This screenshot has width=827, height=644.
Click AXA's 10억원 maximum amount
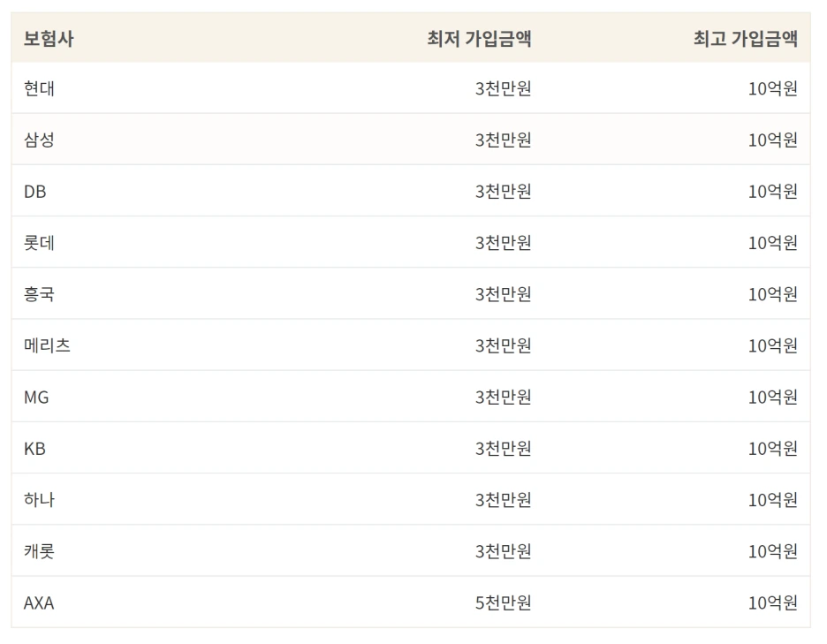pos(772,602)
